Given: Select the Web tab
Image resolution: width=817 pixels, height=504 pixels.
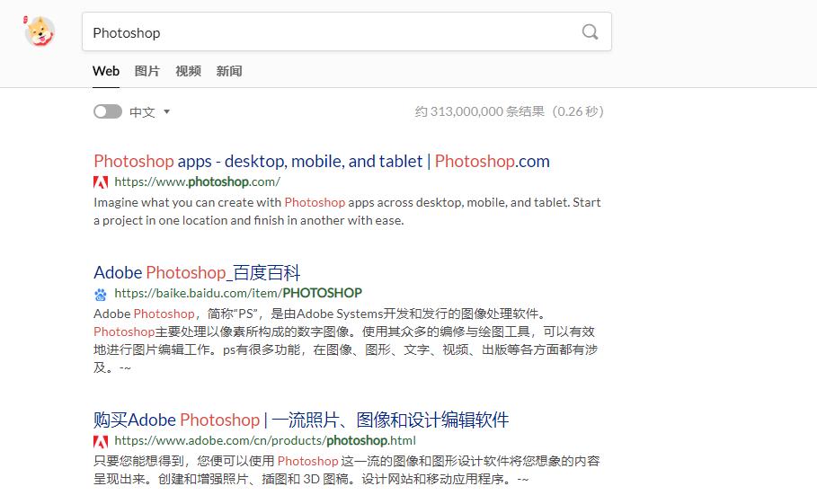Looking at the screenshot, I should coord(106,71).
